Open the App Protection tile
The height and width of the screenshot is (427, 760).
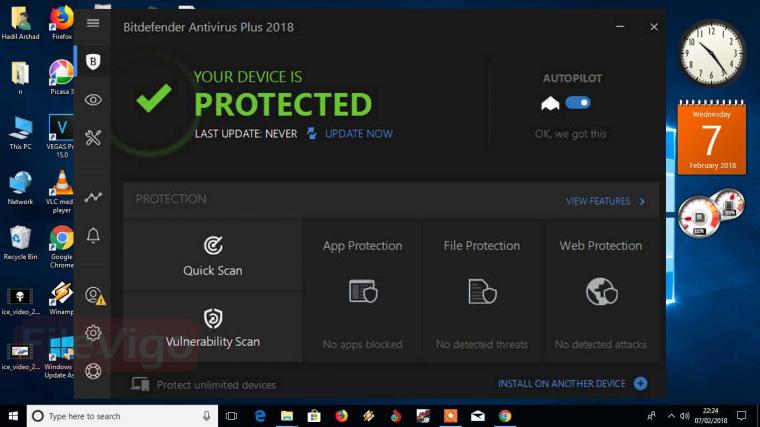pyautogui.click(x=362, y=291)
